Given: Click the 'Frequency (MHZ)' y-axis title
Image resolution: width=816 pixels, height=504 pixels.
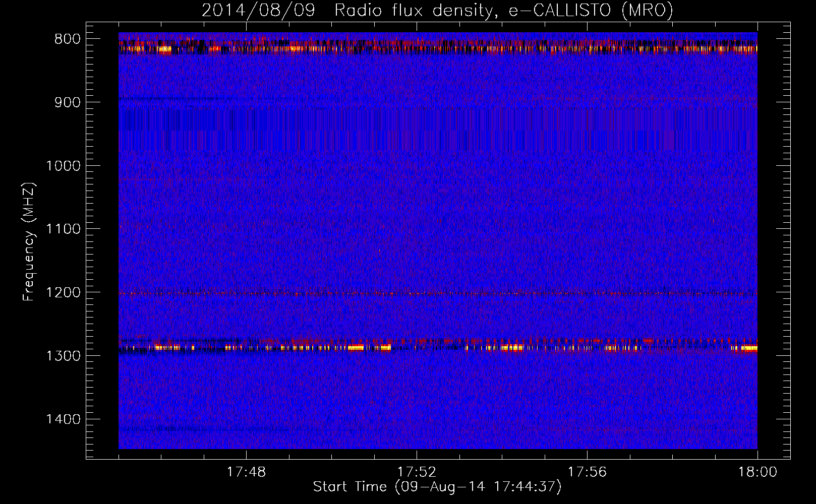Looking at the screenshot, I should click(x=29, y=242).
